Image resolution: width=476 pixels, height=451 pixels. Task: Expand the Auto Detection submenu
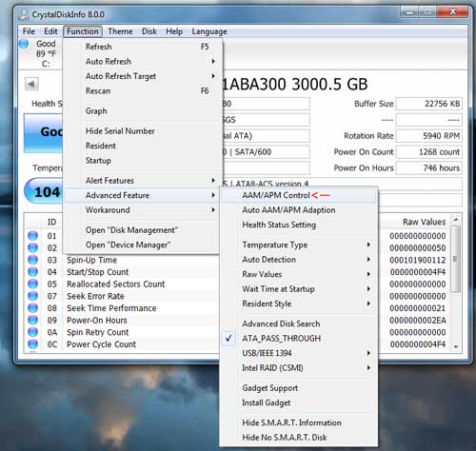[x=299, y=260]
